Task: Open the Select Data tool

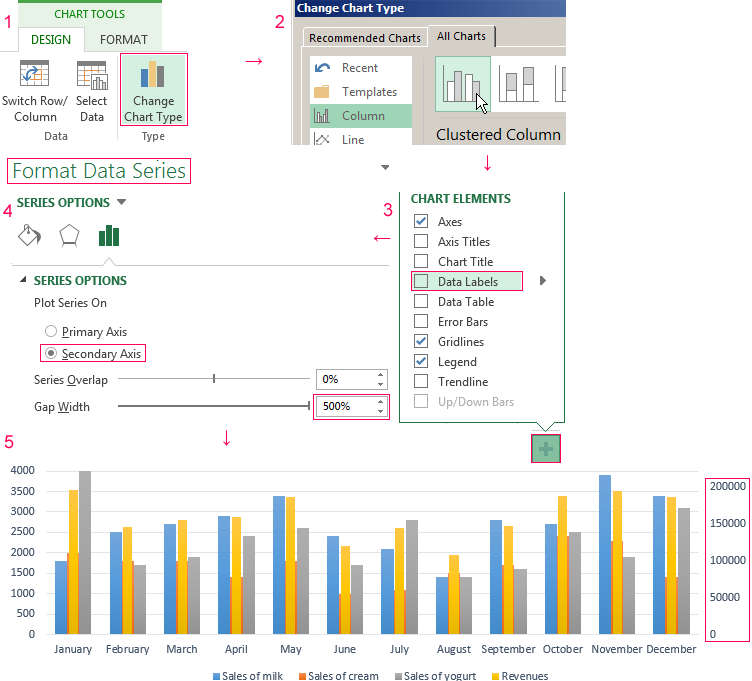Action: click(91, 76)
